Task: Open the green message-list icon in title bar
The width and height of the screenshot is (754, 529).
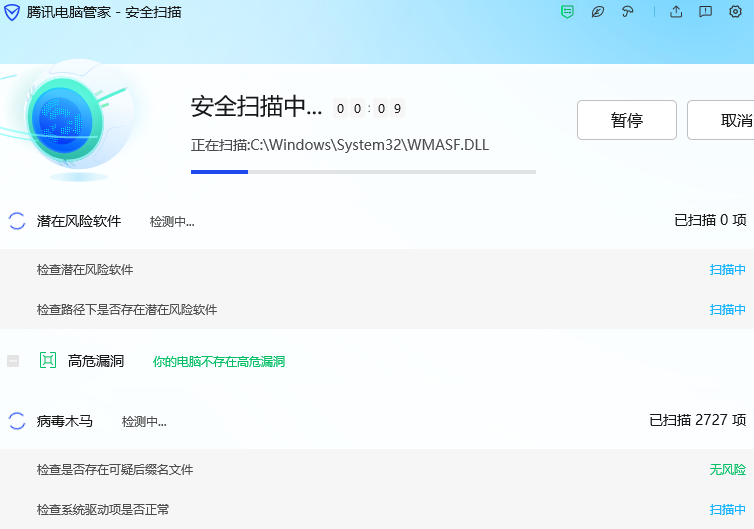Action: (567, 12)
